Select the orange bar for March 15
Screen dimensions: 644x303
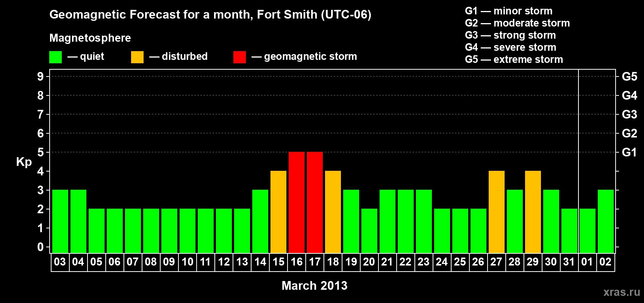tap(278, 212)
